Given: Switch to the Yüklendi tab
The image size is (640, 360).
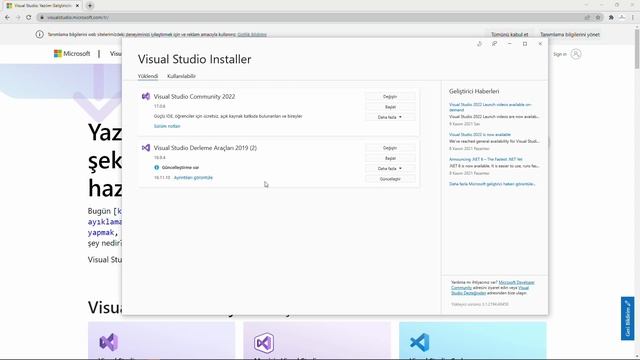Looking at the screenshot, I should click(x=148, y=76).
